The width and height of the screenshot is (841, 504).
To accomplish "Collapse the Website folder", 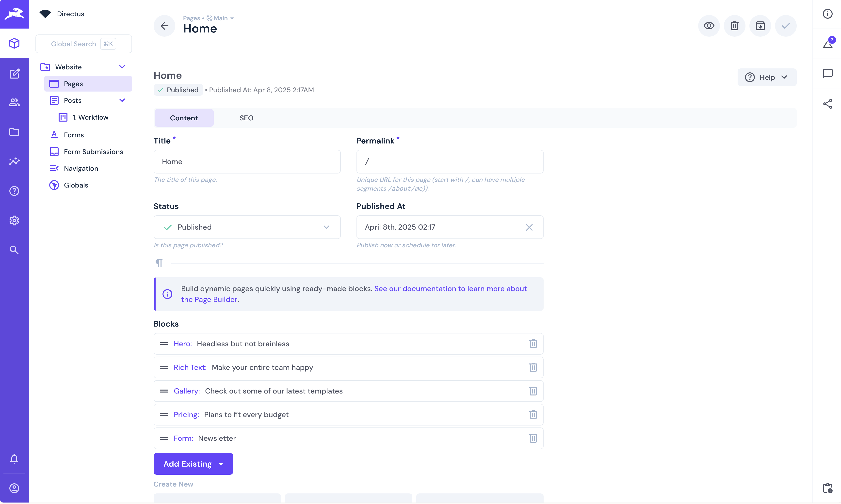I will [x=123, y=66].
